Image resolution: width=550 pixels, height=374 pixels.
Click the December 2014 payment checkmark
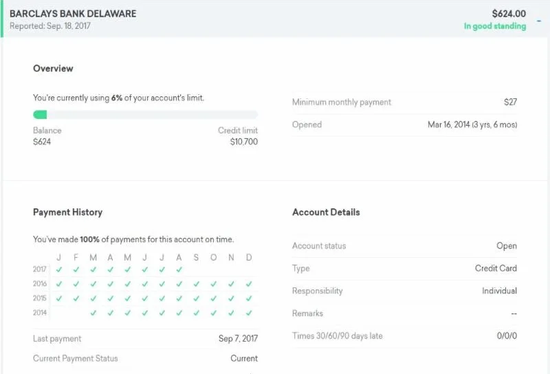[x=249, y=313]
